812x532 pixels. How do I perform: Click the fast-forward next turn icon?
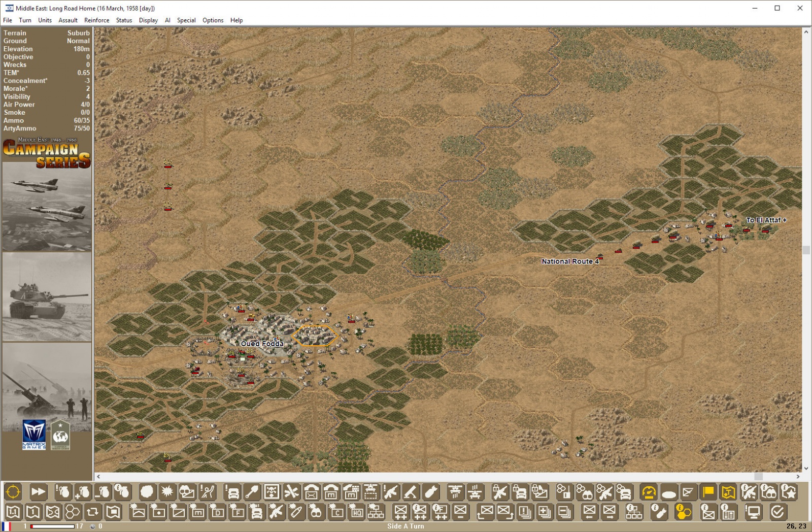pyautogui.click(x=38, y=492)
